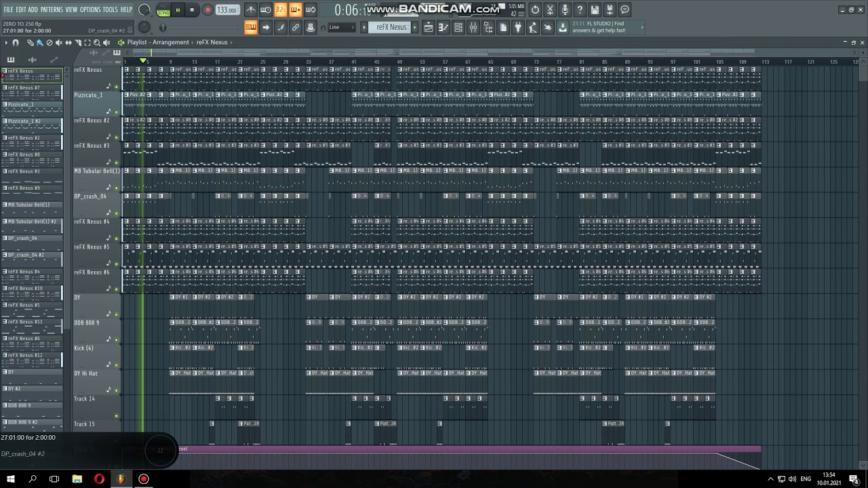Toggle the playlist magnet snap
The height and width of the screenshot is (488, 868).
click(x=16, y=43)
